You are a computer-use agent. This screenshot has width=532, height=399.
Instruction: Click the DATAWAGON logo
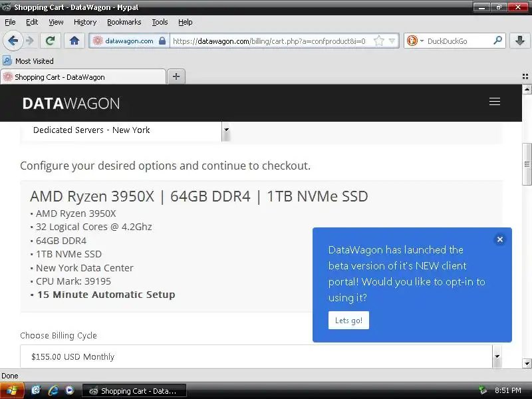point(71,104)
